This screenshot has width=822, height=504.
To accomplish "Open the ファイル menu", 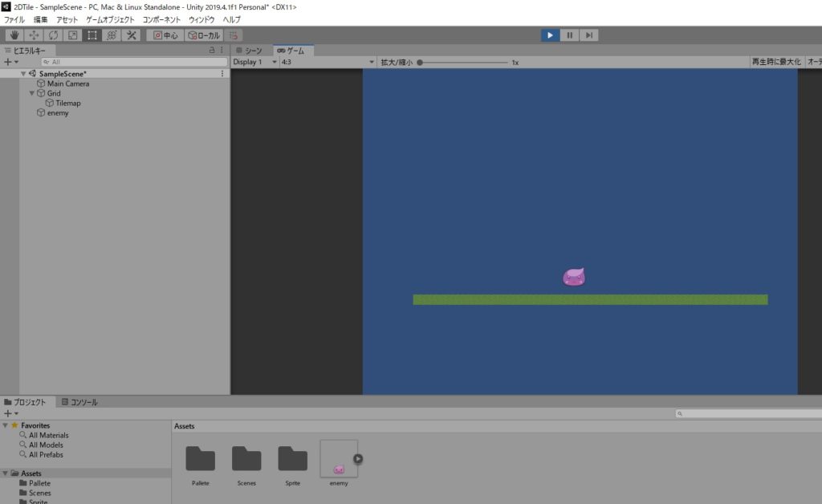I will tap(14, 19).
